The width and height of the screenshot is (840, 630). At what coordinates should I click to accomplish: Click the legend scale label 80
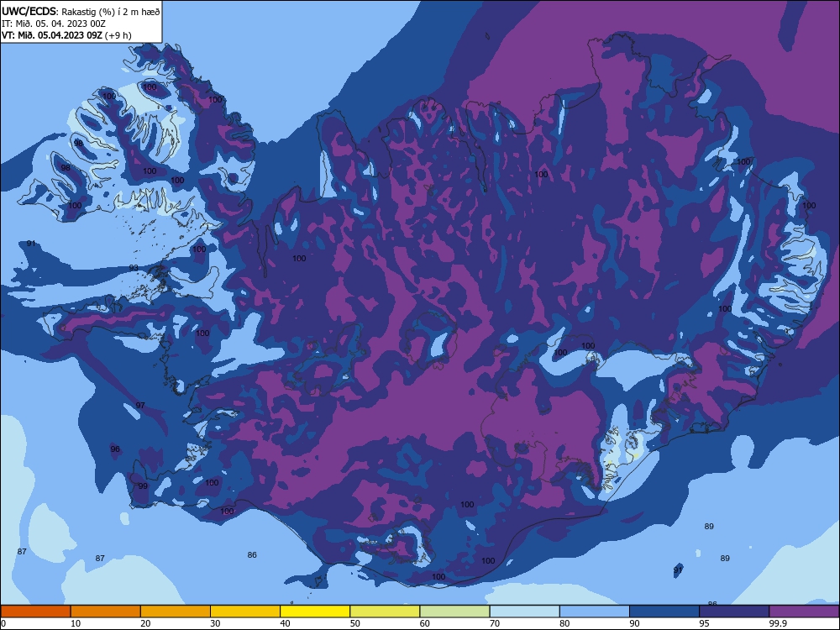[564, 623]
